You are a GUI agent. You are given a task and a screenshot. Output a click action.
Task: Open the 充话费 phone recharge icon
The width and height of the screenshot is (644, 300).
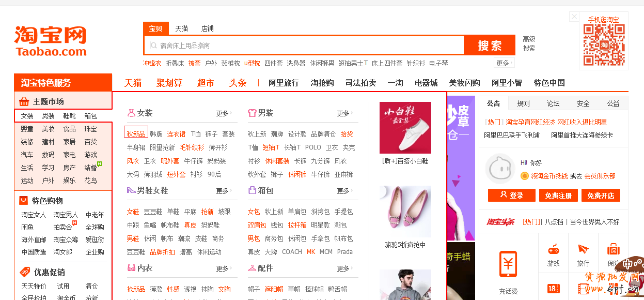508,264
